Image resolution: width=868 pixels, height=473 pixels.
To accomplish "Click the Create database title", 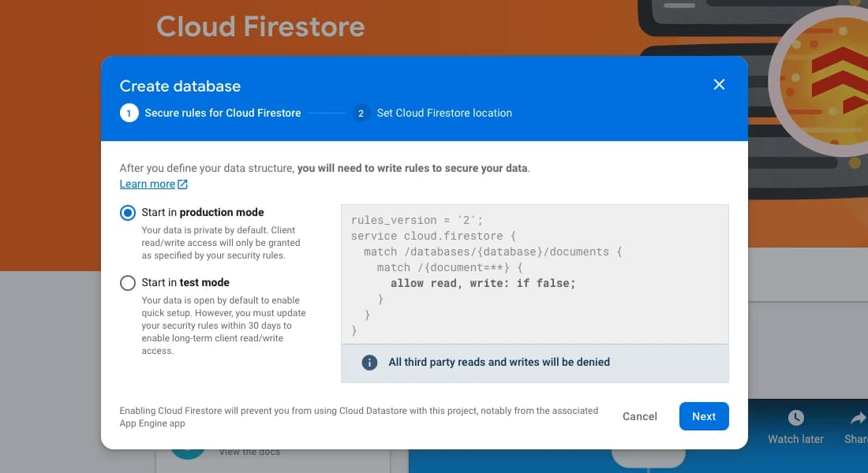I will [x=180, y=86].
